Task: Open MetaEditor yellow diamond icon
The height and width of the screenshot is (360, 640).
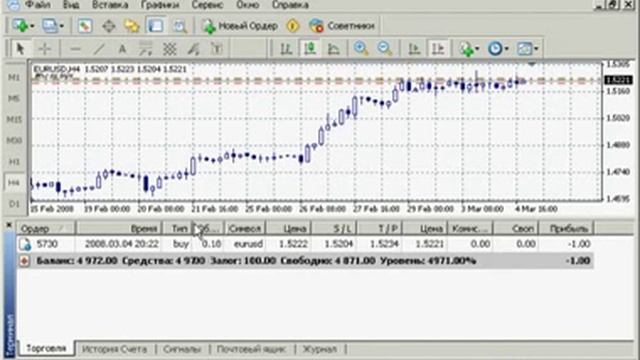Action: pyautogui.click(x=292, y=26)
